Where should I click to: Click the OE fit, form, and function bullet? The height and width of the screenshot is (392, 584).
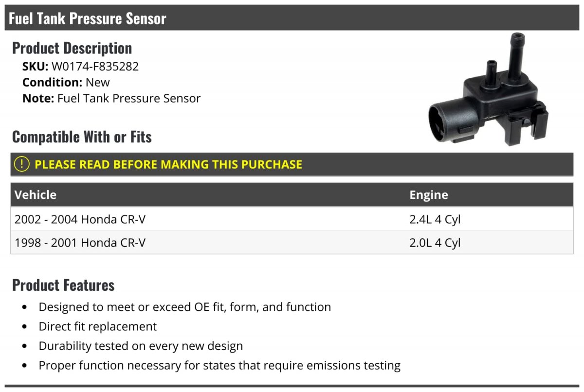[x=185, y=307]
